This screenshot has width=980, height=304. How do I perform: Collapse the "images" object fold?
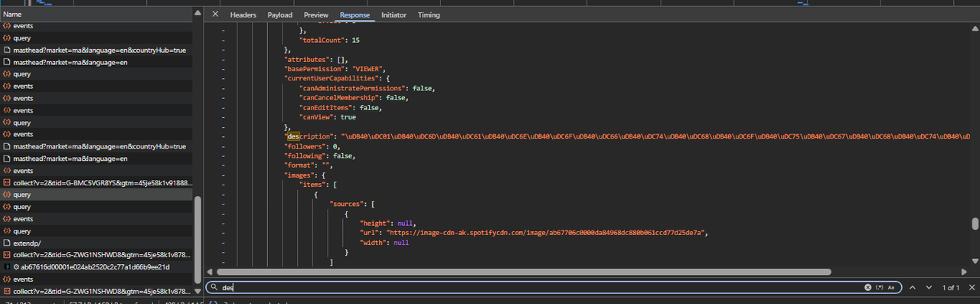(x=224, y=175)
